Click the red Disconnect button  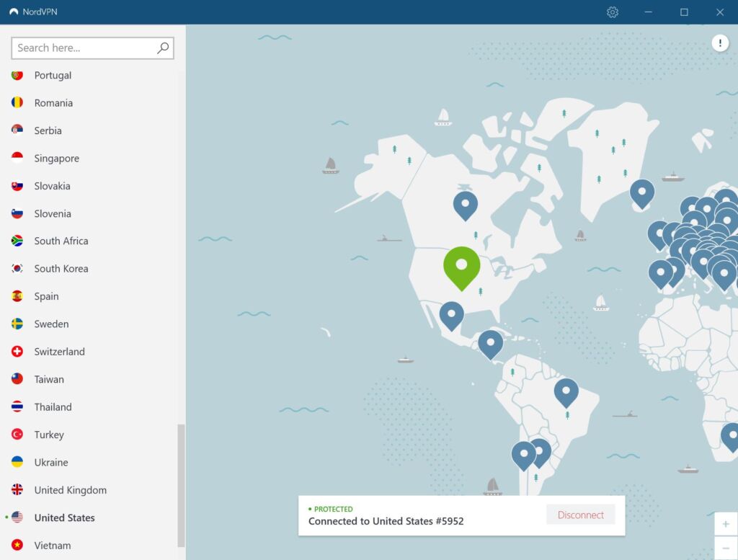tap(580, 515)
